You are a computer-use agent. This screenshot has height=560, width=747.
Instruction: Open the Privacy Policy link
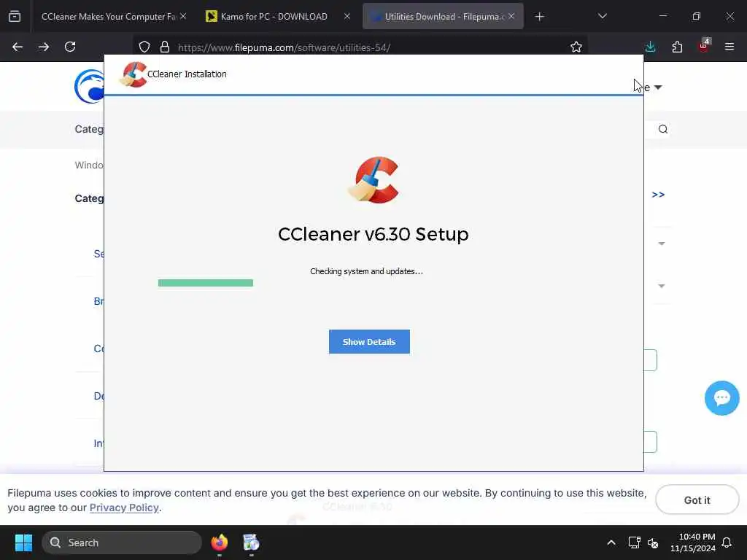click(x=124, y=507)
